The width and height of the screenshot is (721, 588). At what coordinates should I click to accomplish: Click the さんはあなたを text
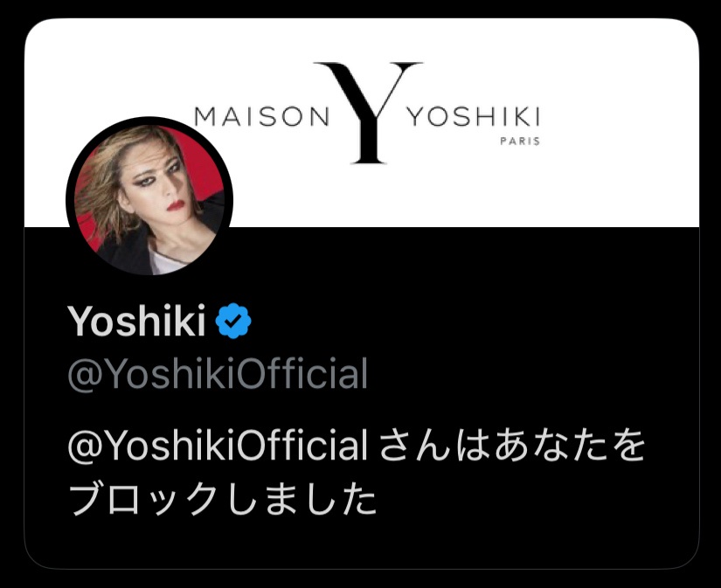tap(513, 446)
